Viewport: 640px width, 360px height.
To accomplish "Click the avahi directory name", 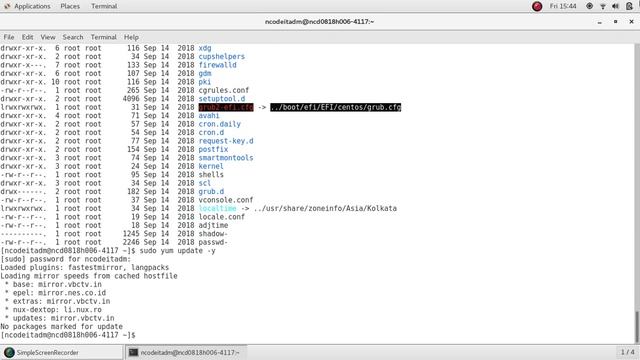I will tap(209, 116).
